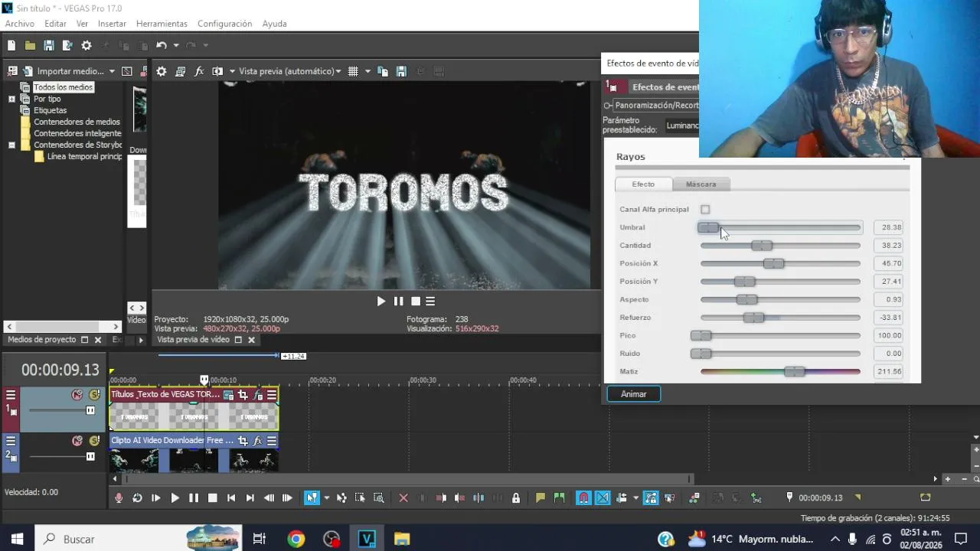Image resolution: width=980 pixels, height=551 pixels.
Task: Open event FX on the Clipto clip
Action: [x=257, y=441]
